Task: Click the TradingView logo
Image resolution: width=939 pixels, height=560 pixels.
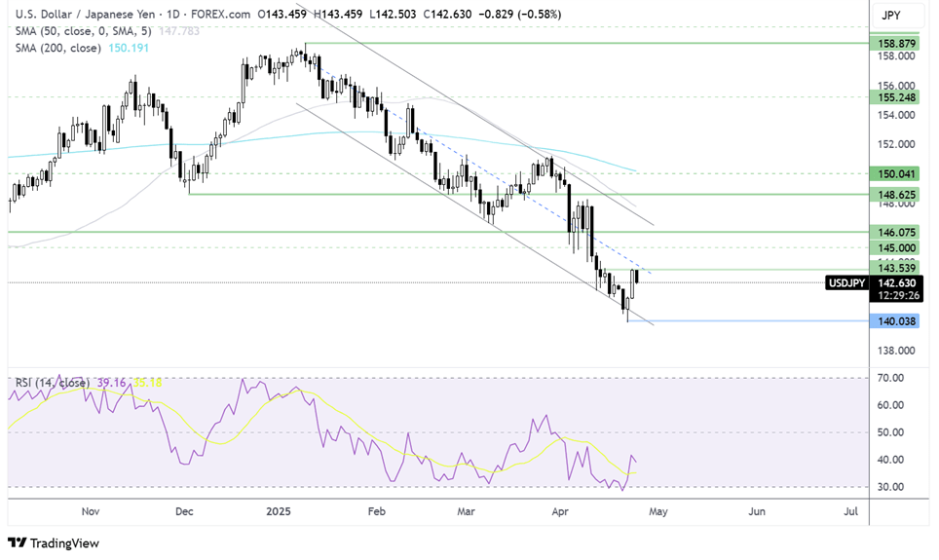Action: tap(54, 542)
